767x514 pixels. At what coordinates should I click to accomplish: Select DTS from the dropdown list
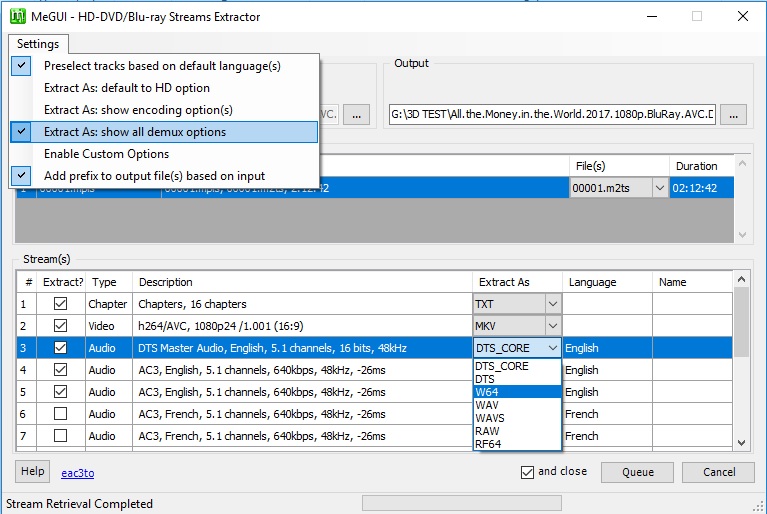pos(517,379)
